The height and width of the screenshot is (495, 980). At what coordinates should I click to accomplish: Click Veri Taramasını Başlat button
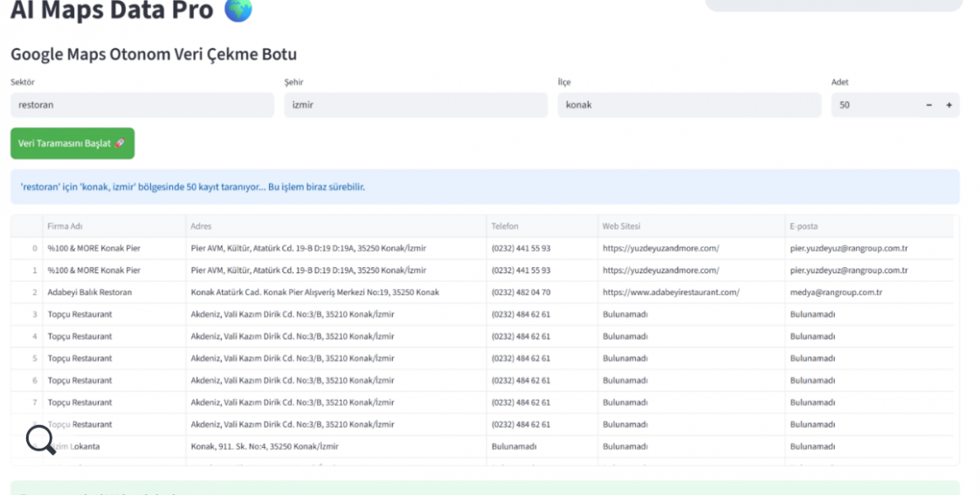click(x=72, y=143)
